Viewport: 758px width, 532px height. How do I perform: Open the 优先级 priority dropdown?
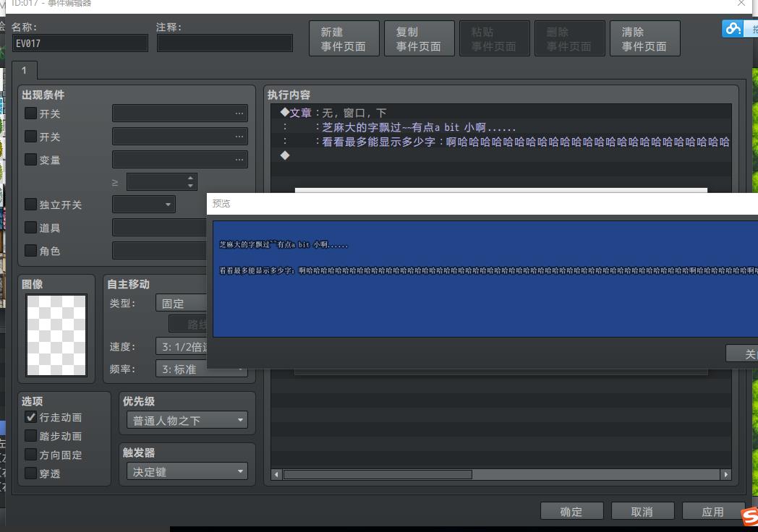tap(187, 421)
